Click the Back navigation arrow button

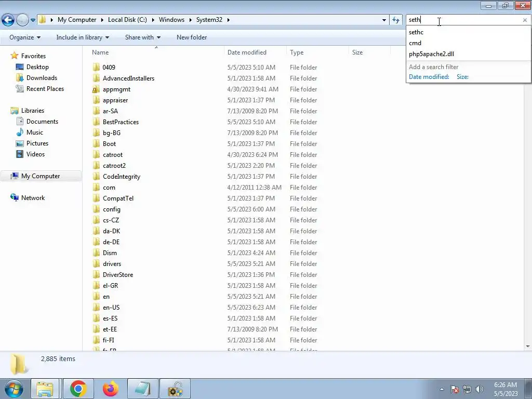(x=8, y=20)
